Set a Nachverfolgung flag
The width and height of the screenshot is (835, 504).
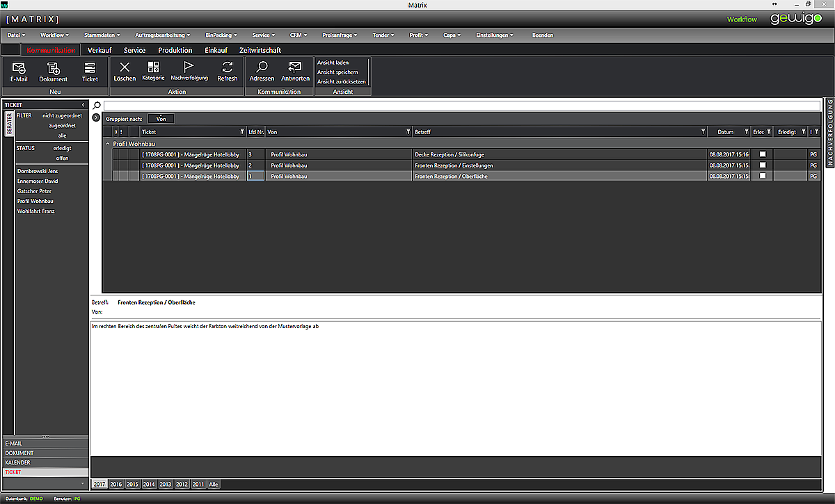tap(189, 71)
